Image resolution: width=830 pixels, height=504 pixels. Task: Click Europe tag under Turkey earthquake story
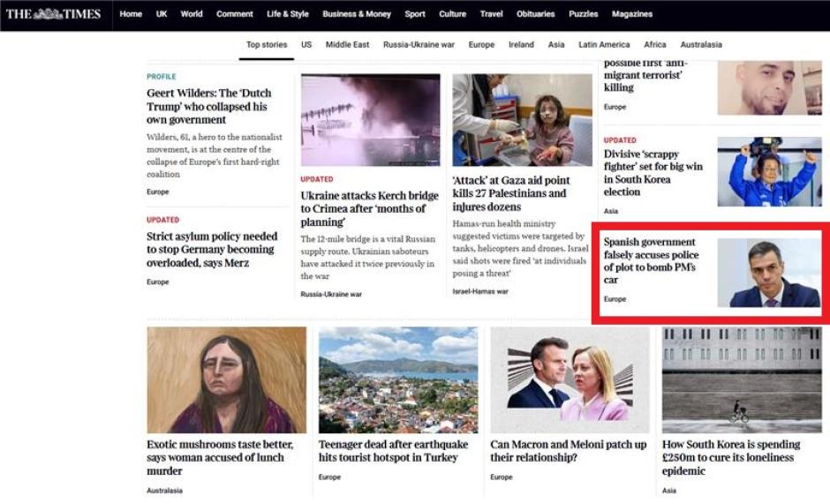[329, 477]
